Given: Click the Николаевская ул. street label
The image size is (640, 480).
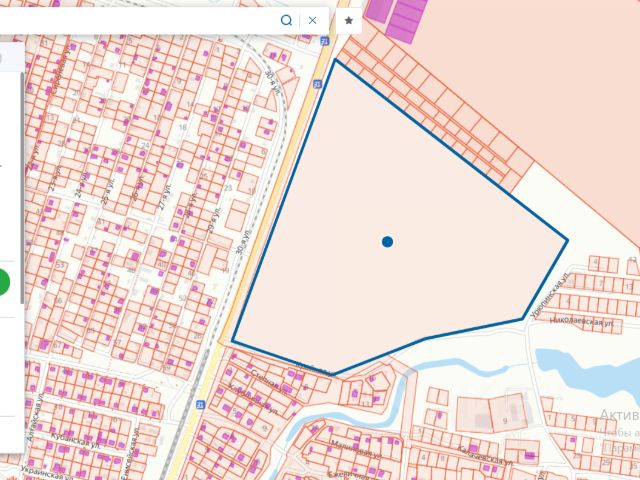Looking at the screenshot, I should [x=582, y=322].
